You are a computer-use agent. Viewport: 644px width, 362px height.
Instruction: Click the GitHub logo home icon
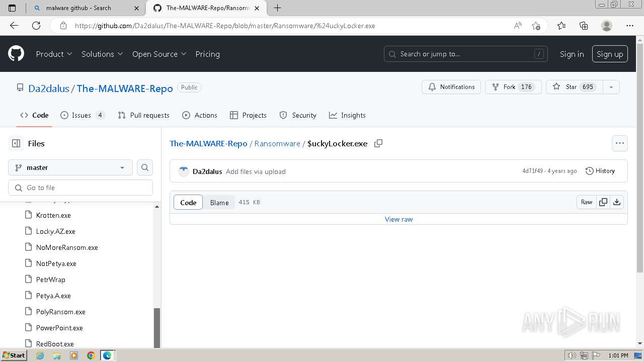[16, 54]
